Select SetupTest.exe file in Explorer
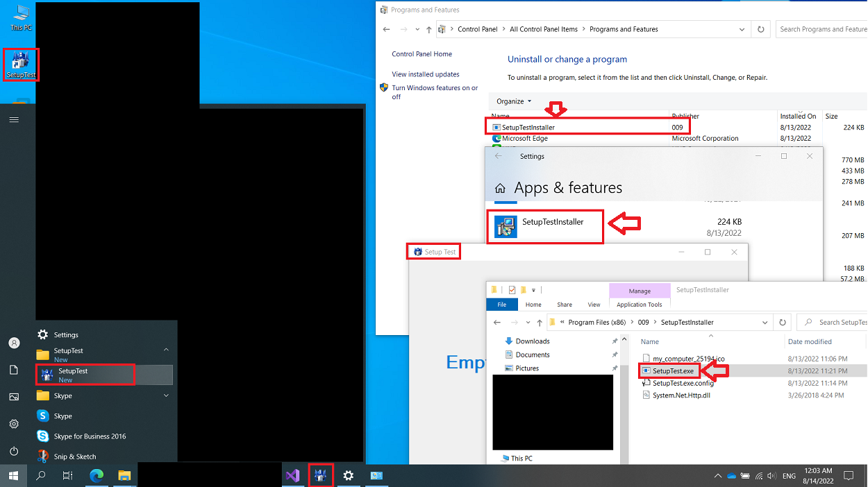The height and width of the screenshot is (487, 868). point(673,371)
